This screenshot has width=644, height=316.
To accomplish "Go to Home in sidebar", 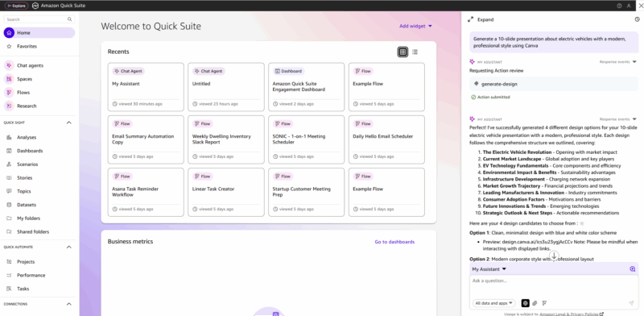I will coord(39,33).
